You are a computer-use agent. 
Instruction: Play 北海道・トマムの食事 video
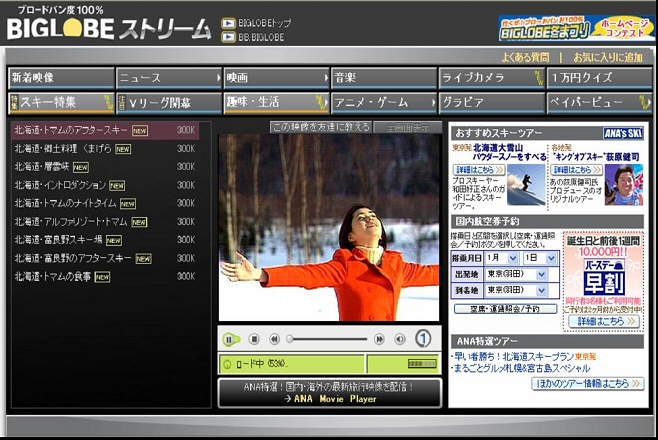tap(105, 276)
